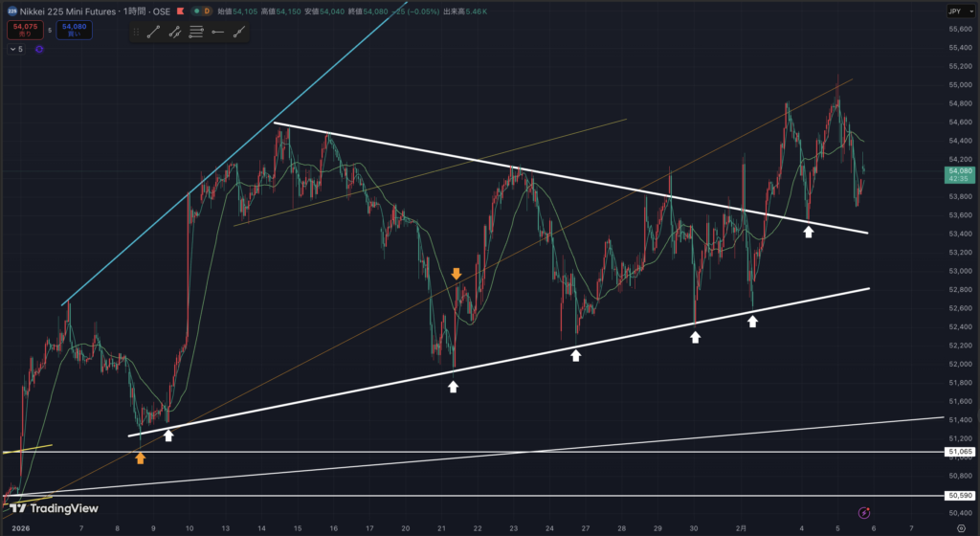Click the purple circular icon below the sell button
Image resolution: width=980 pixels, height=536 pixels.
(39, 50)
